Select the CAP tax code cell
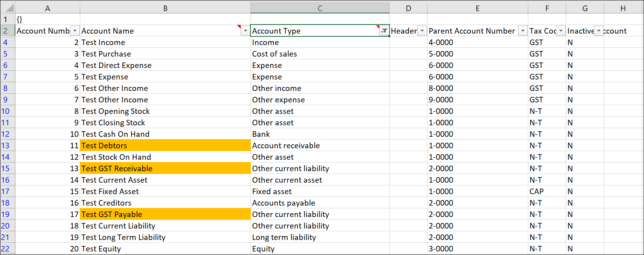This screenshot has width=644, height=255. point(546,191)
